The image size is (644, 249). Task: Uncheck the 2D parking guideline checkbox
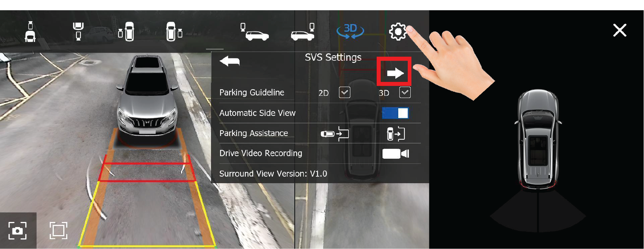[x=344, y=93]
